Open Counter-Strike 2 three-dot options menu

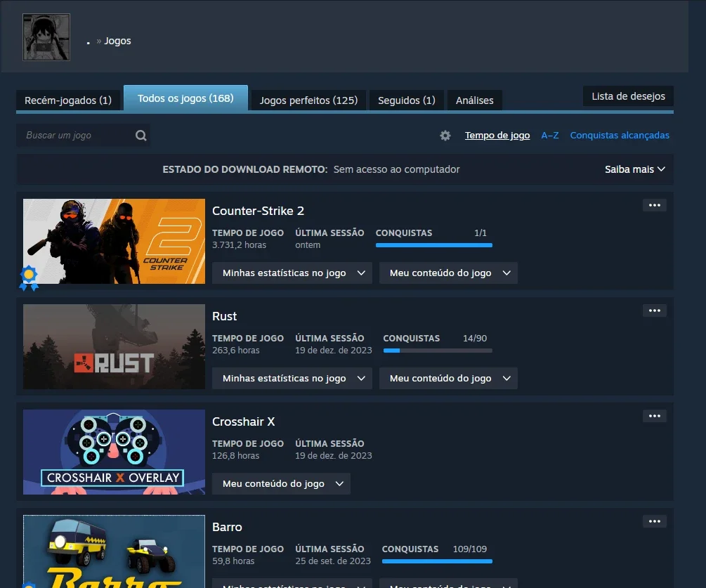(655, 205)
